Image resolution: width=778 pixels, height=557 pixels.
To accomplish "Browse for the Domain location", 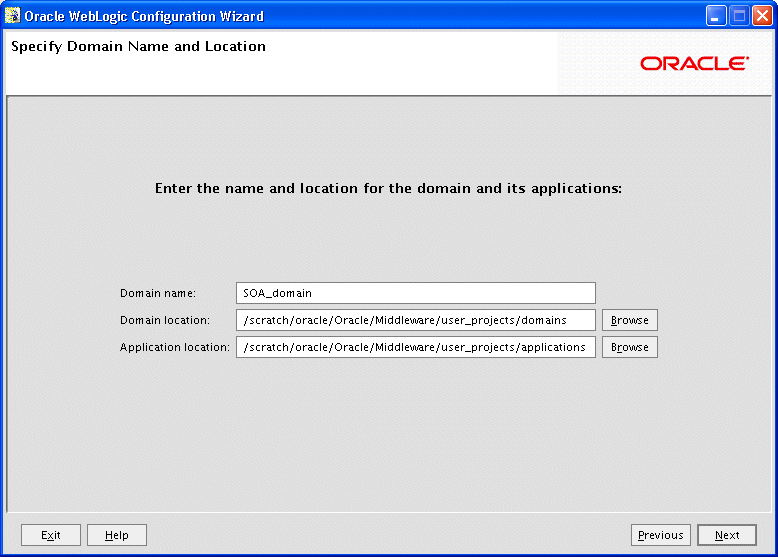I will (x=630, y=320).
